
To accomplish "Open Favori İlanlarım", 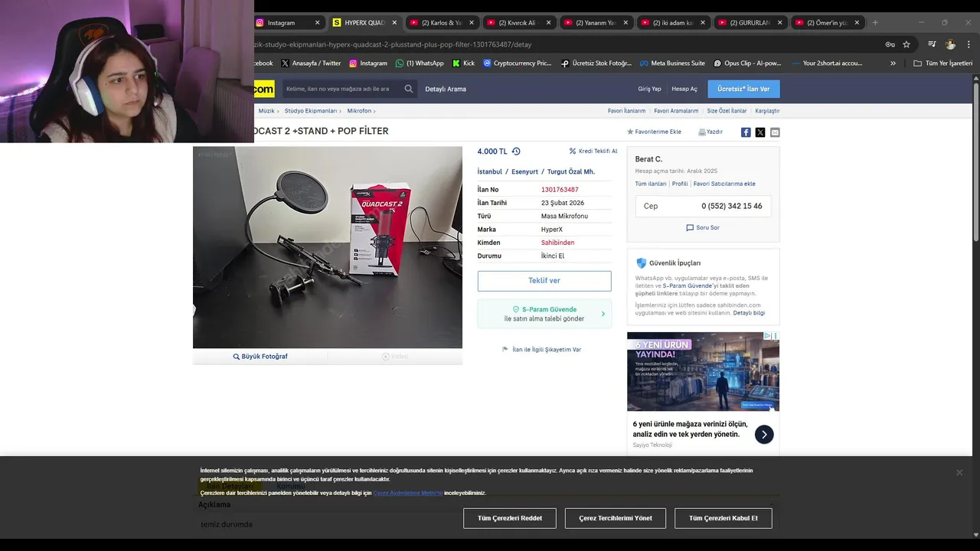I will click(626, 111).
